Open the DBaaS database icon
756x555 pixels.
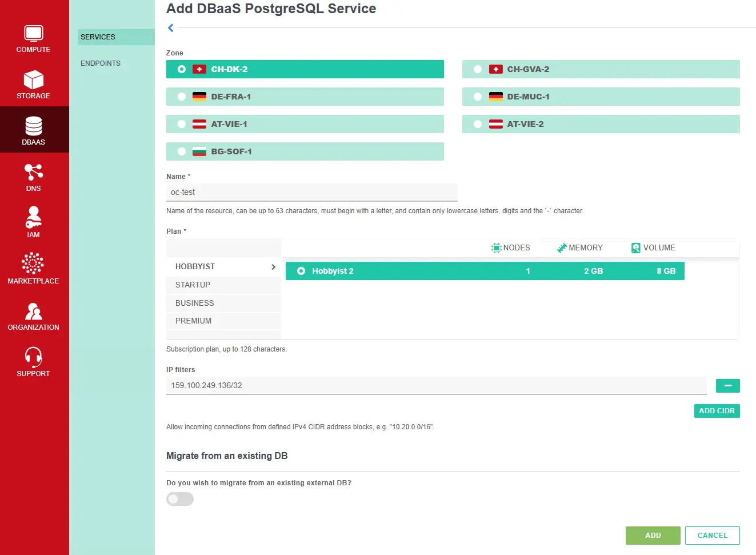tap(34, 126)
